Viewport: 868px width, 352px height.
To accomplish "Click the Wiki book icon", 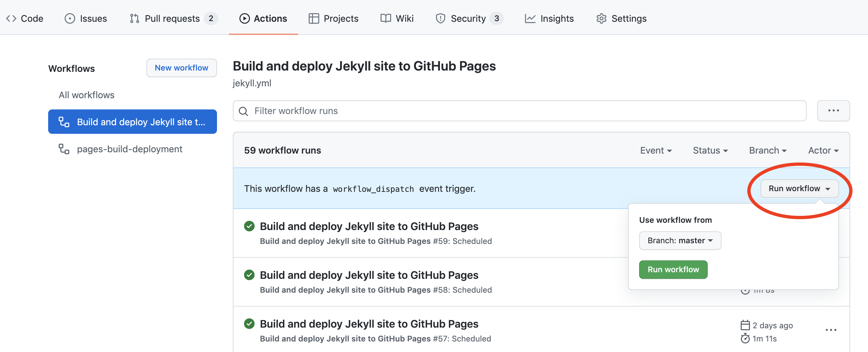I will (x=386, y=18).
